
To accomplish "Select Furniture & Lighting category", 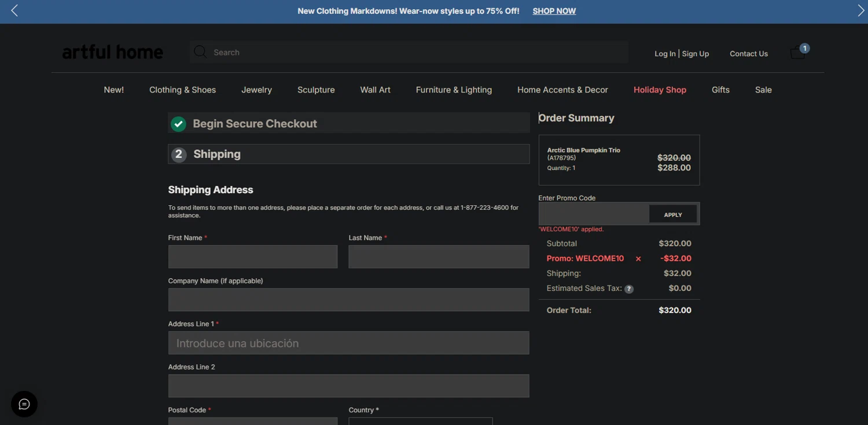I will tap(454, 90).
